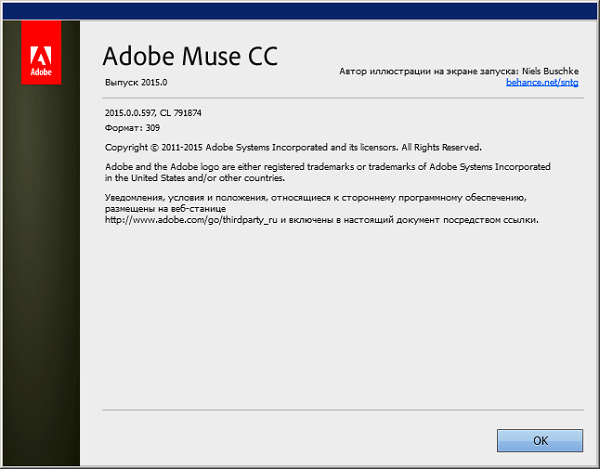Select the Выпуск 2015.0 release text
The width and height of the screenshot is (600, 469).
[135, 80]
